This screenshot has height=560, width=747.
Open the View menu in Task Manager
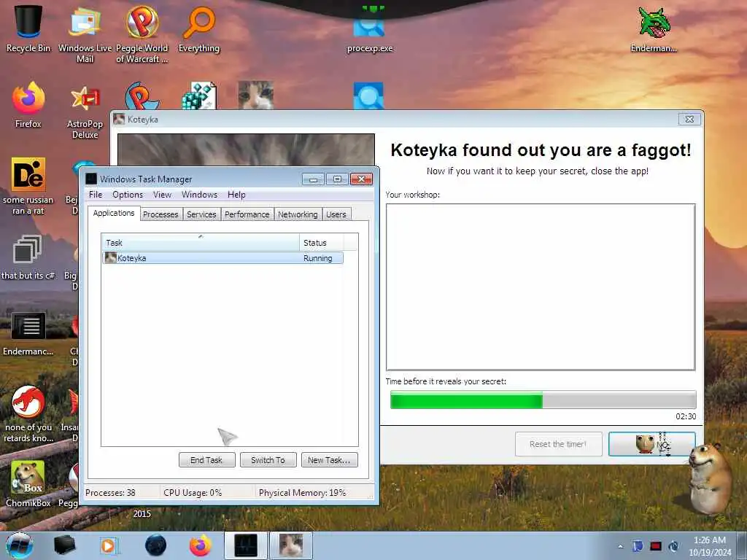[x=162, y=194]
